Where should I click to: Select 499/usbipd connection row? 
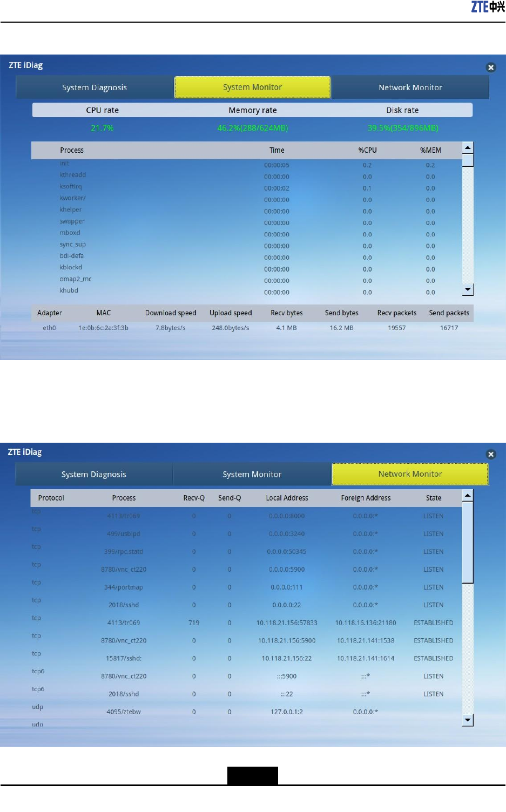click(247, 533)
